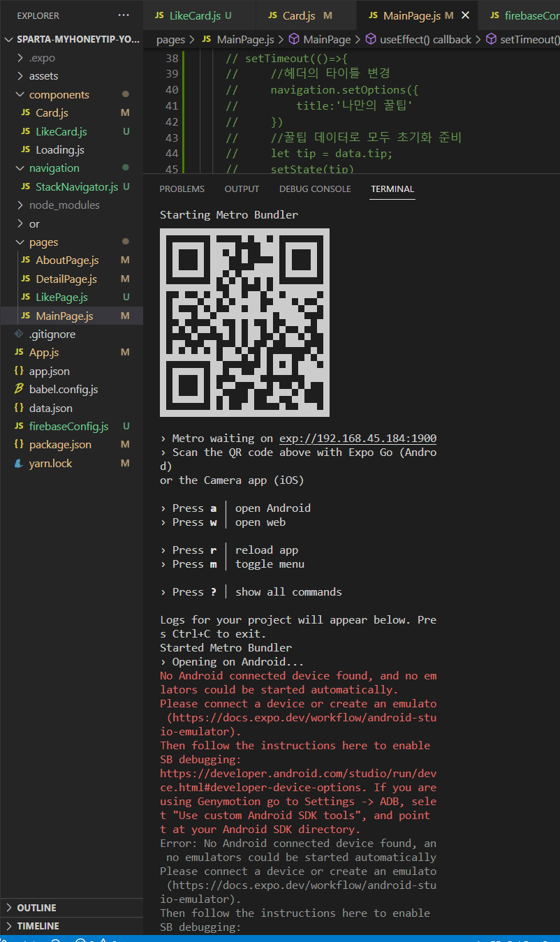Click the first red docs.expo.dev emulator link
Screen dimensions: 560x942
(298, 725)
